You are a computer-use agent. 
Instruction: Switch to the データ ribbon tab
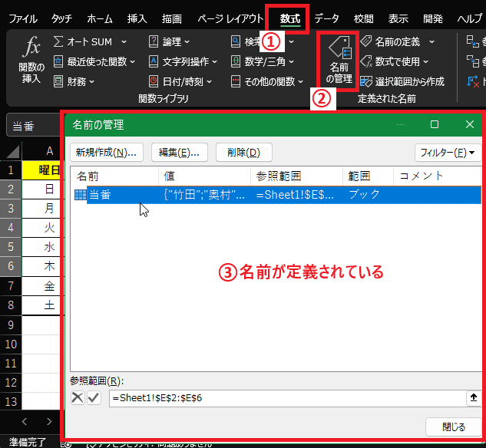(326, 17)
